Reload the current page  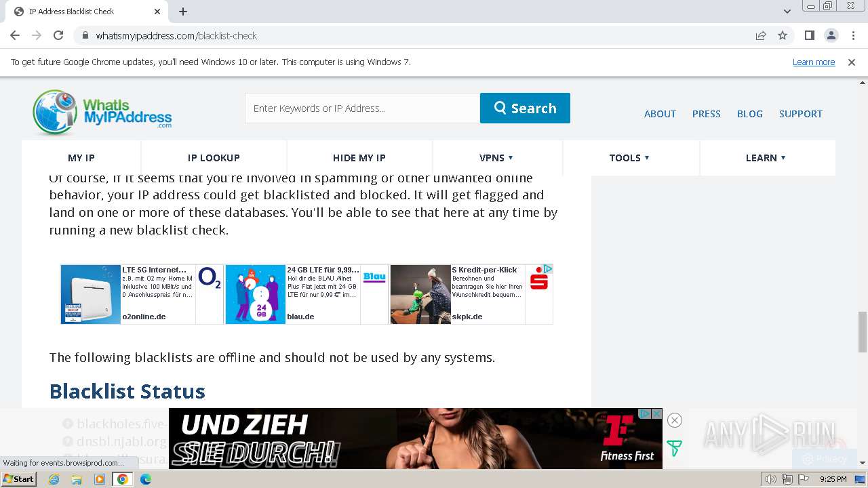click(58, 35)
